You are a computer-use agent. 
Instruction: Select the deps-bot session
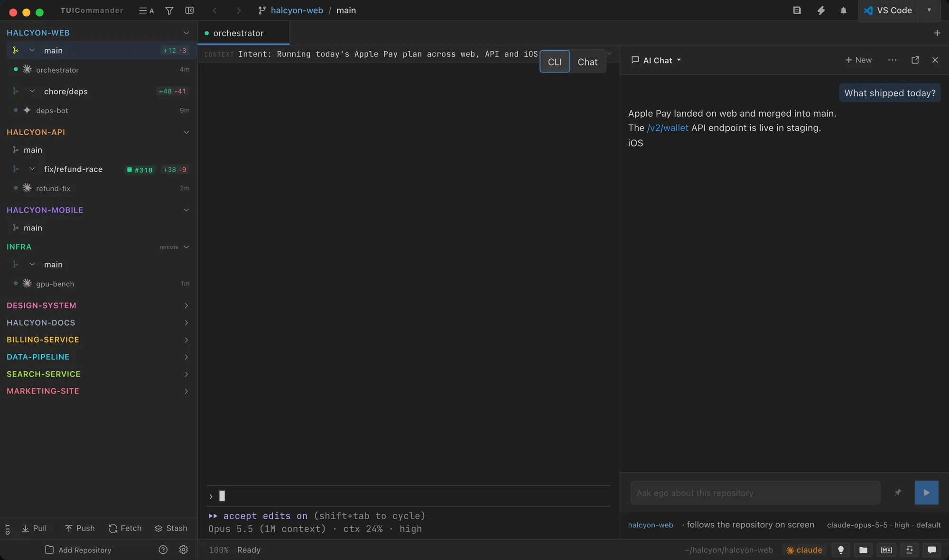coord(98,110)
